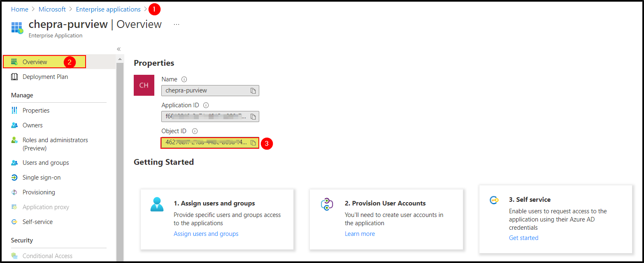
Task: Open Enterprise applications breadcrumb
Action: [x=108, y=9]
